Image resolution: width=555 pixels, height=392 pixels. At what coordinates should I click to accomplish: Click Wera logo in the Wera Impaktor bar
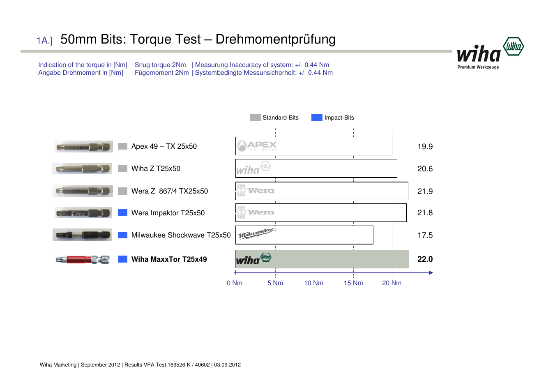tap(256, 212)
